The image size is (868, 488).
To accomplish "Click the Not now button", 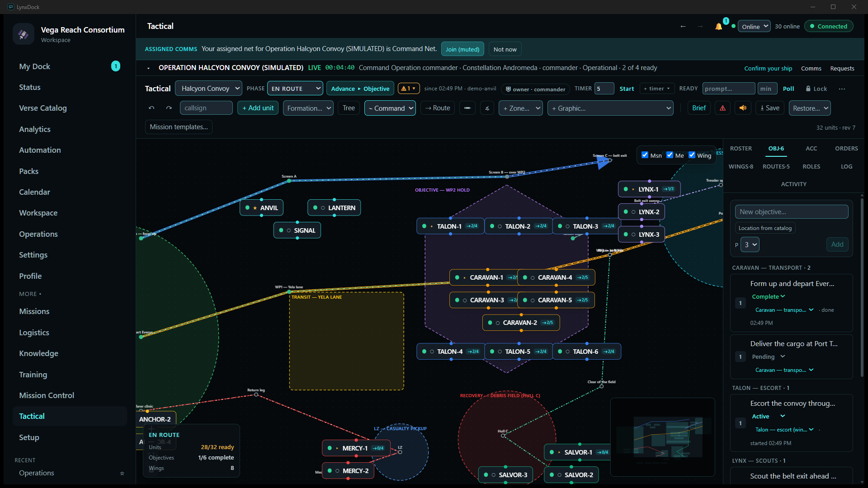I will [x=505, y=49].
